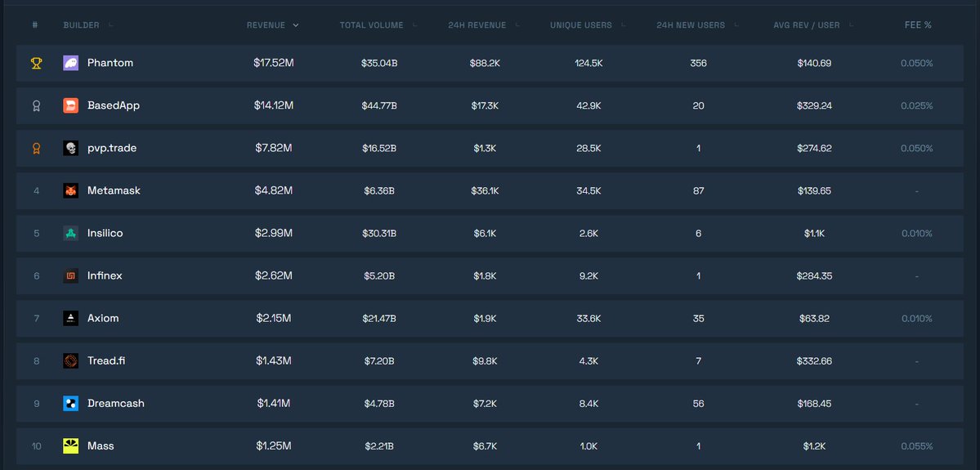Click avg rev per user $63.82
980x470 pixels.
tap(814, 318)
